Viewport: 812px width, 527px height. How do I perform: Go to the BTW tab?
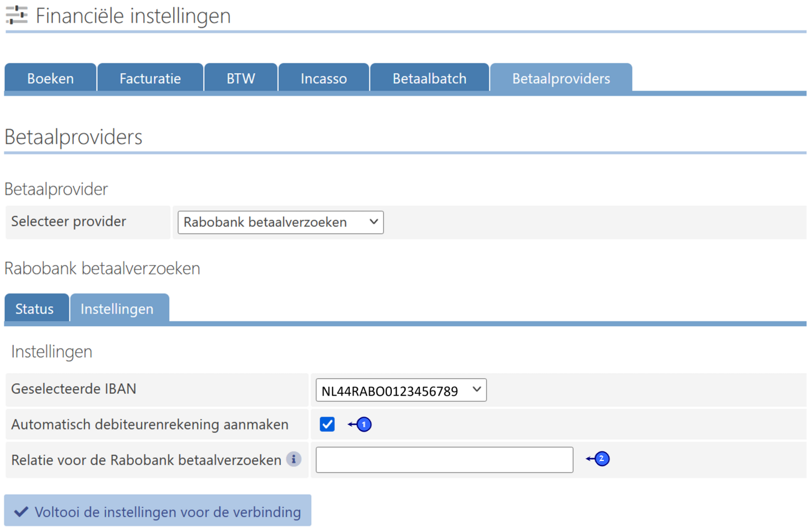[241, 78]
